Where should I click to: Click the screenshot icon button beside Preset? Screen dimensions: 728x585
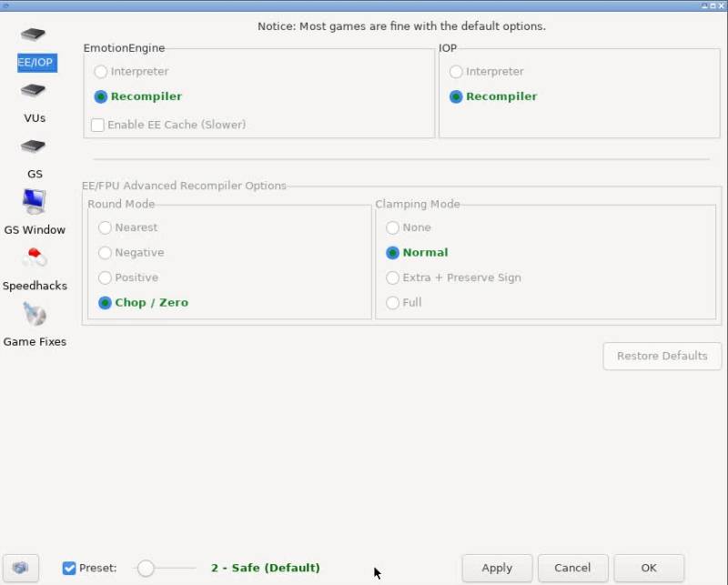(x=20, y=568)
